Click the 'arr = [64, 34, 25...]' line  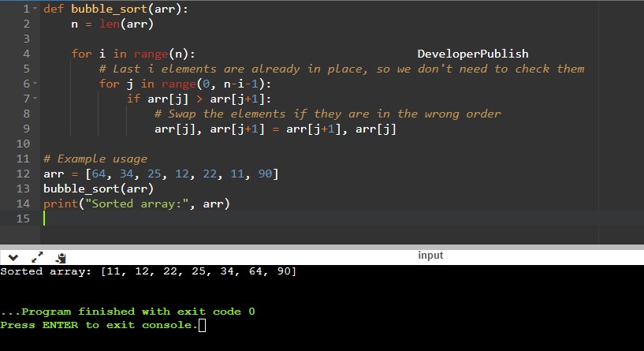(161, 174)
